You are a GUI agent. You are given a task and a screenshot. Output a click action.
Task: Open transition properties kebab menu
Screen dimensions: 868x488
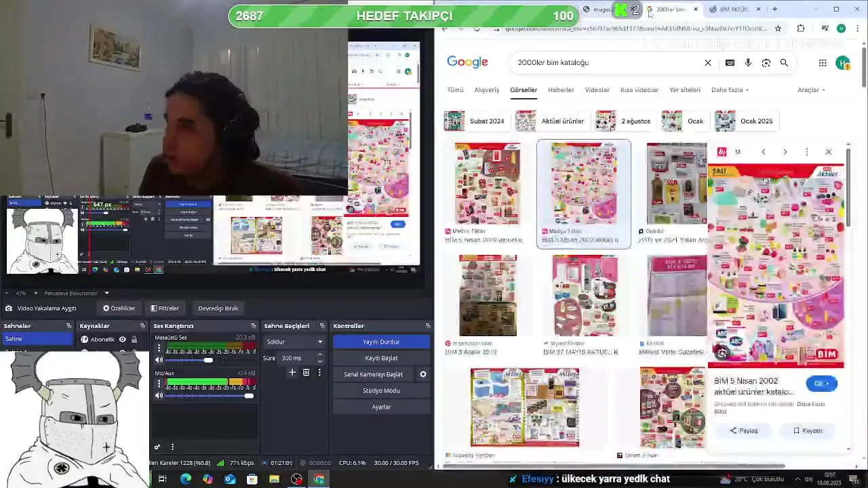(x=319, y=373)
